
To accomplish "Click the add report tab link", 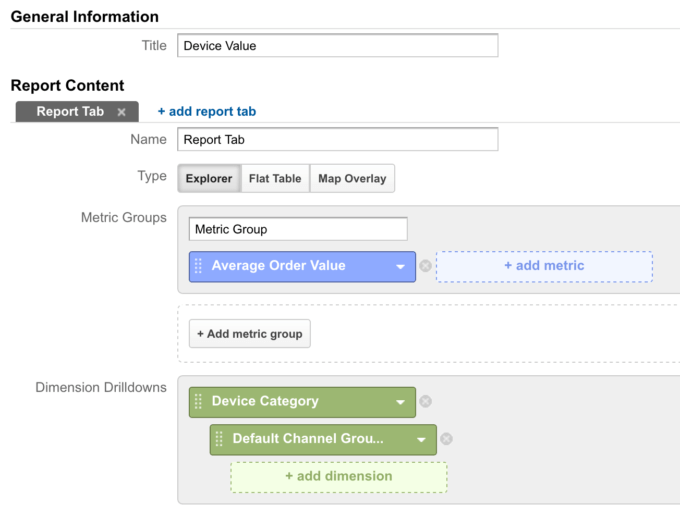I will pyautogui.click(x=207, y=111).
